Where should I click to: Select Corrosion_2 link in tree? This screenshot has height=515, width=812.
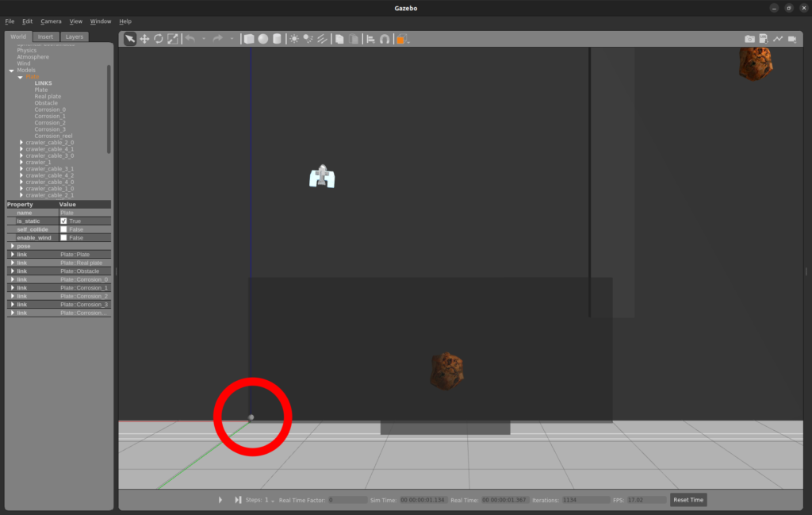click(50, 123)
